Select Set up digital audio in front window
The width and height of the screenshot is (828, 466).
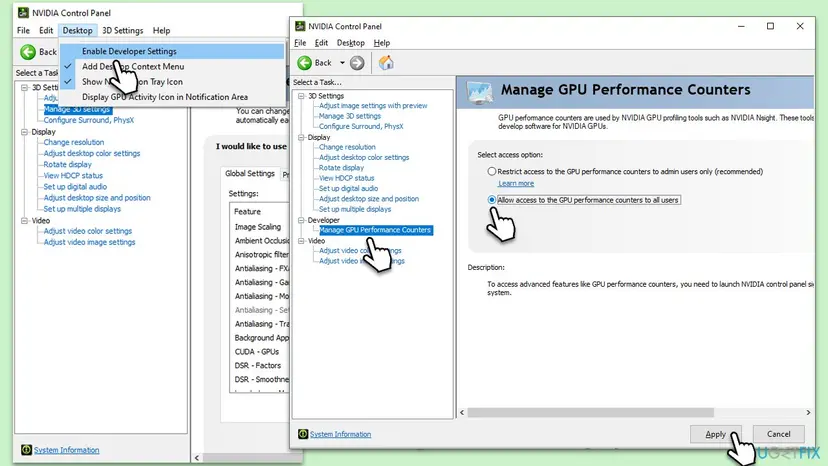(349, 188)
